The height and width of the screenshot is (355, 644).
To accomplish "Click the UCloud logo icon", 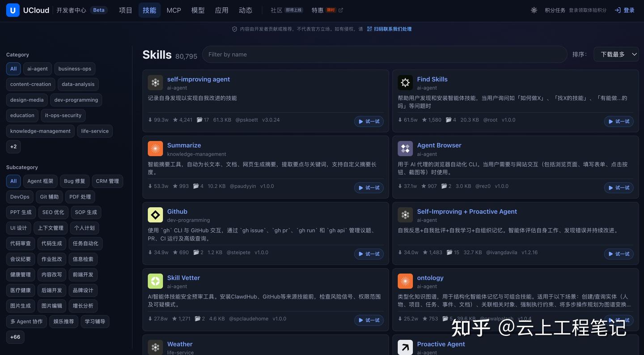I will click(x=13, y=10).
